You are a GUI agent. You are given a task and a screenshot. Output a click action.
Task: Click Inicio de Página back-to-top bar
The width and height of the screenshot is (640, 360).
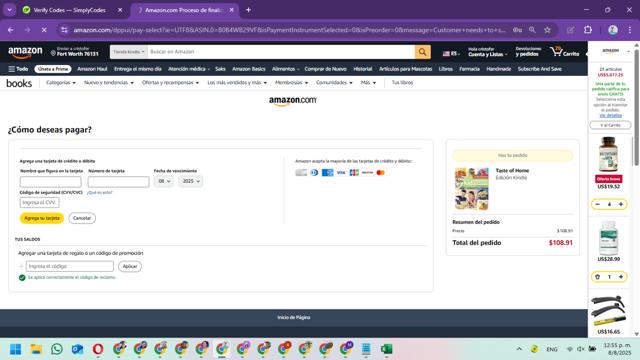(293, 317)
